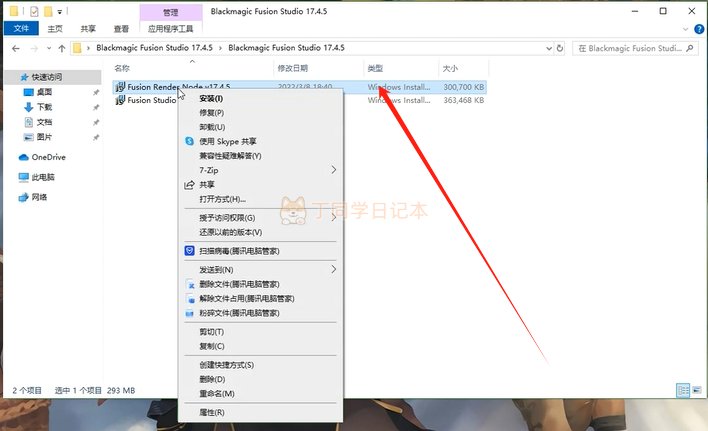Click the properties checkmark quick-access icon
The image size is (708, 431).
click(34, 11)
